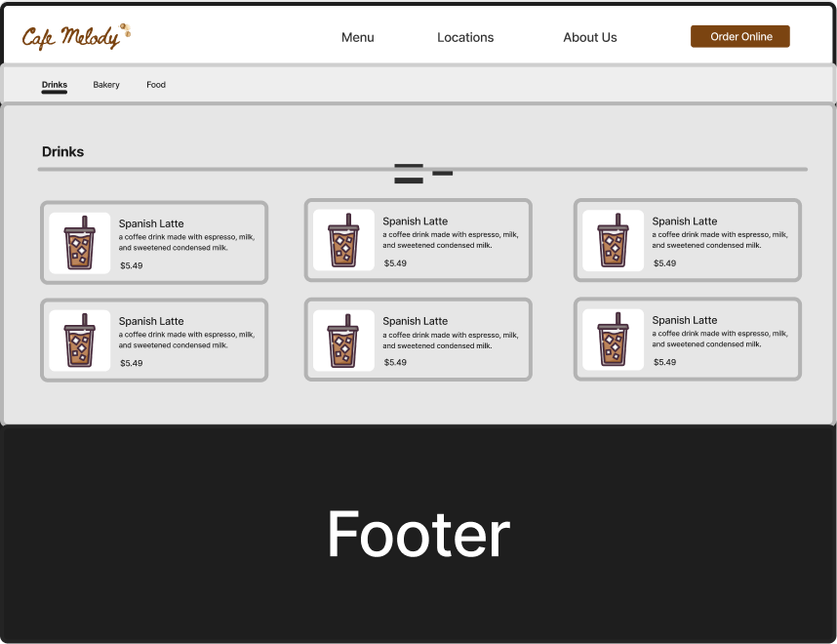The height and width of the screenshot is (644, 837).
Task: Open the About Us page
Action: click(590, 37)
